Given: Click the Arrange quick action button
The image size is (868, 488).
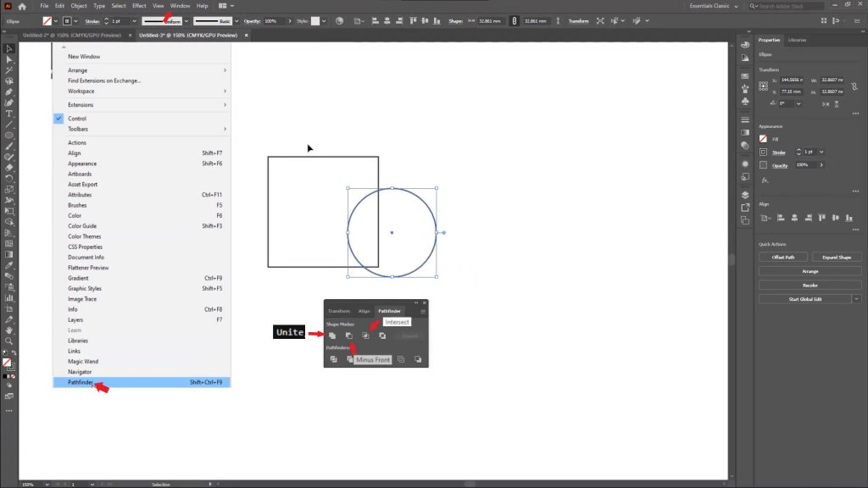Looking at the screenshot, I should click(810, 271).
